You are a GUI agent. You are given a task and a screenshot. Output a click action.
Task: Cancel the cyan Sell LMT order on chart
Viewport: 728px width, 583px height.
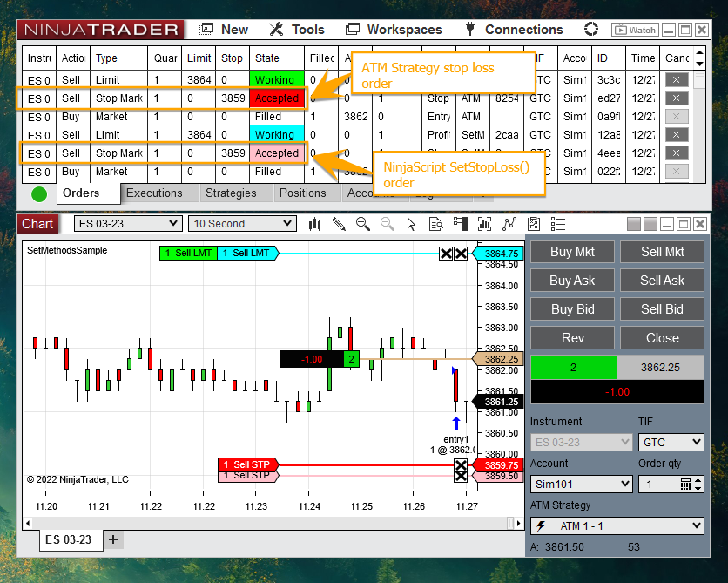pos(461,254)
